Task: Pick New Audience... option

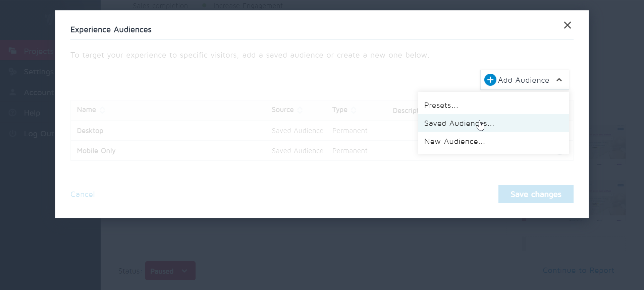Action: coord(454,142)
